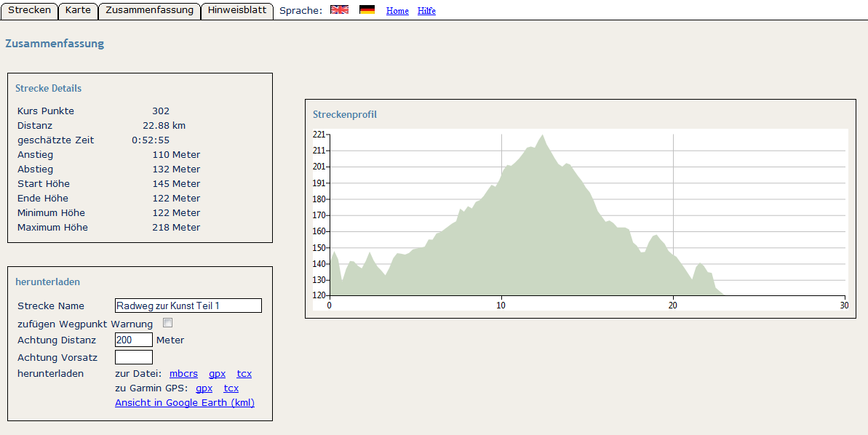The image size is (868, 435).
Task: Download the route as mbcrs file
Action: point(183,374)
